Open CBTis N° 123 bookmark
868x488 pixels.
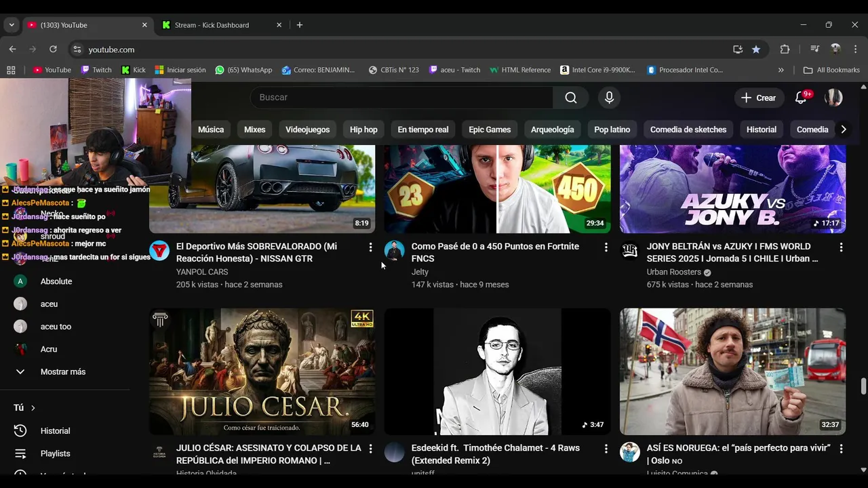pos(393,70)
